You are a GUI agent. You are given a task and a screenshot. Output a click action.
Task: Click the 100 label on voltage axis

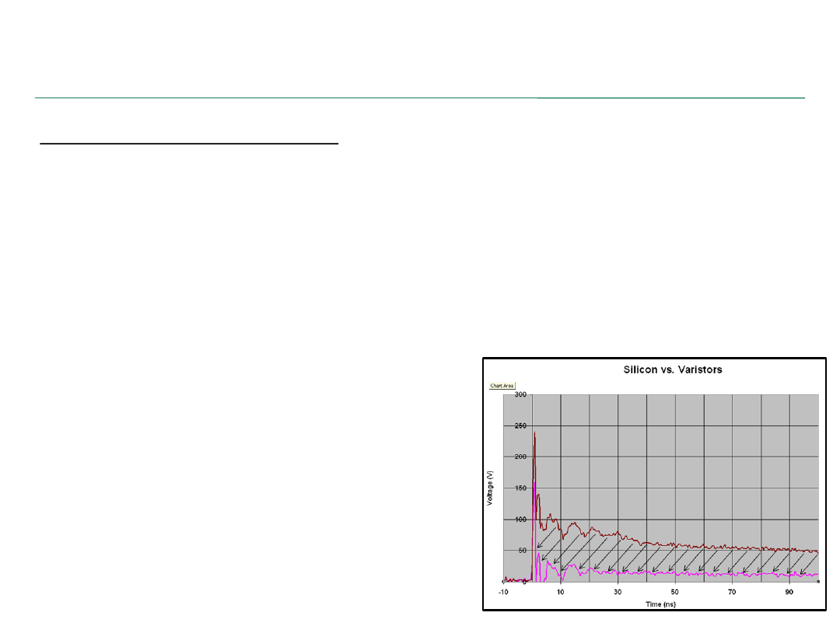click(500, 520)
